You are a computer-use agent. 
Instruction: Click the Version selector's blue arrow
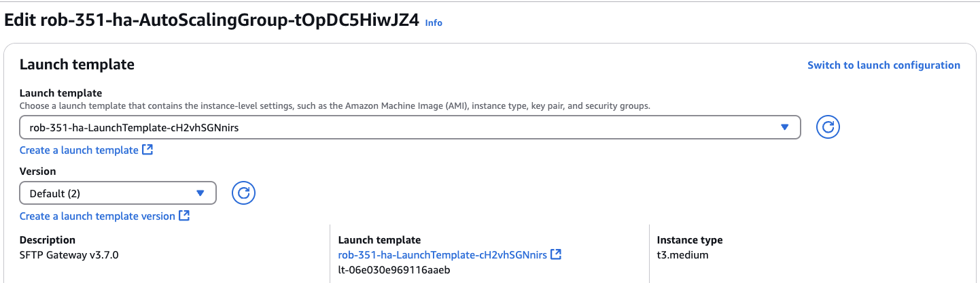pos(200,193)
